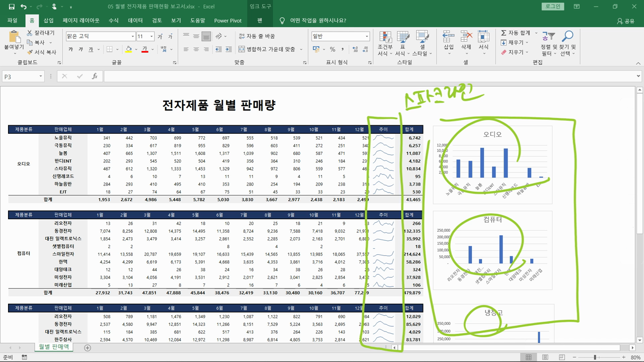Switch to the Page Layout (페이지 레이아웃) tab

(x=81, y=21)
